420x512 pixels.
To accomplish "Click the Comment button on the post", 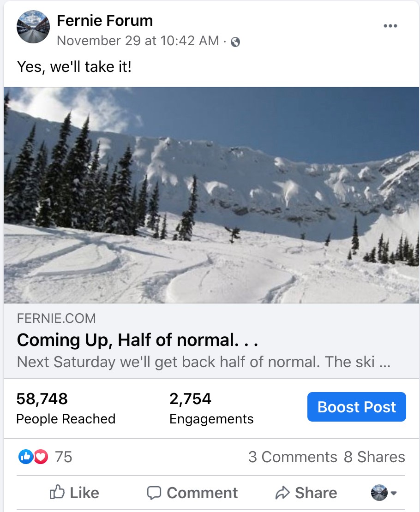I will tap(192, 493).
